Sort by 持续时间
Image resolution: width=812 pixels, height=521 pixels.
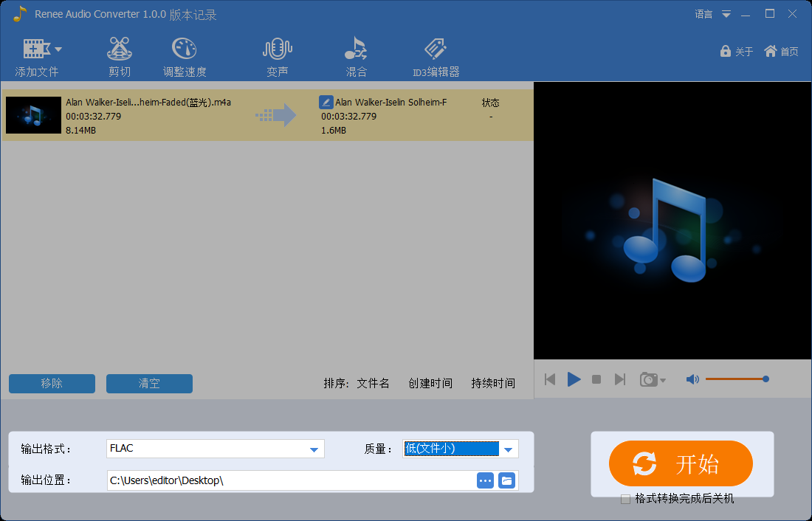point(493,383)
